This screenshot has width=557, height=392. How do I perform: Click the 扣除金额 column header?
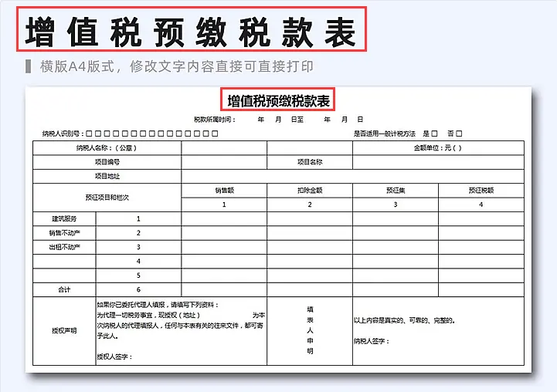tap(310, 190)
